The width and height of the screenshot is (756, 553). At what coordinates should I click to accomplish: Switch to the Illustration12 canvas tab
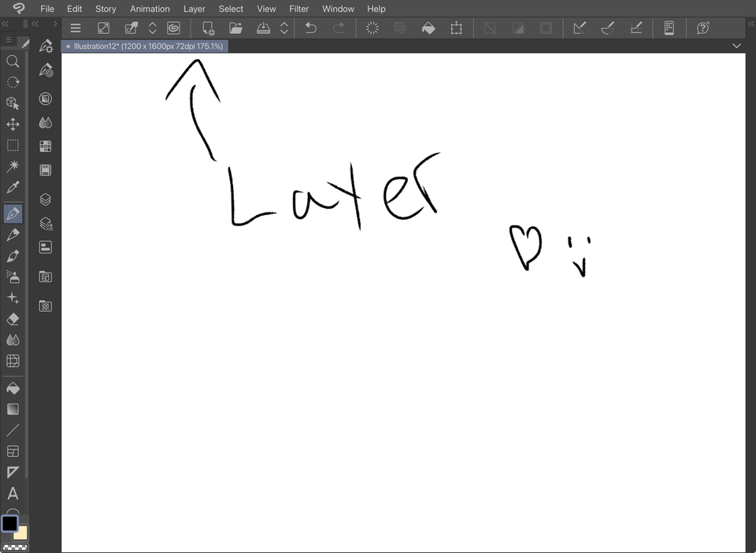point(144,46)
